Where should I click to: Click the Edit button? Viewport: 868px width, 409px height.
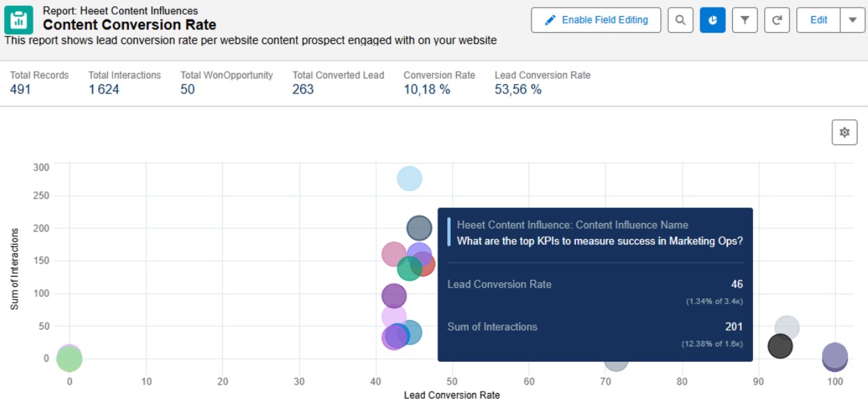click(819, 20)
